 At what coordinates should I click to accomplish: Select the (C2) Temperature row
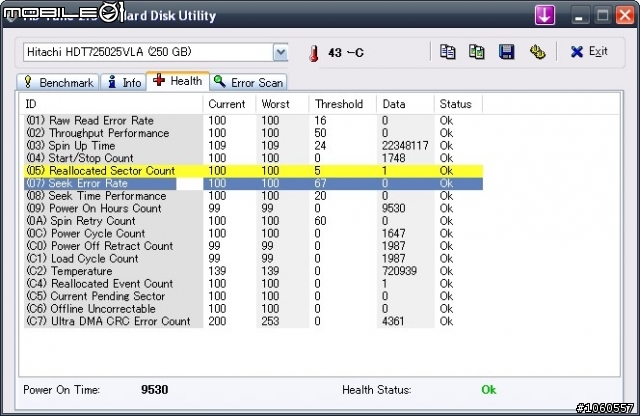point(253,271)
